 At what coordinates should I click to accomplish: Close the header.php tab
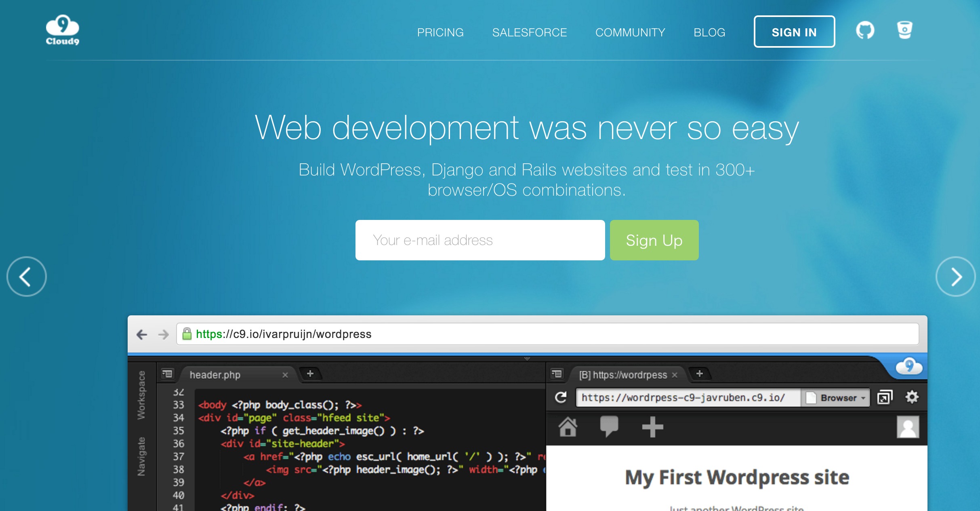(x=285, y=375)
